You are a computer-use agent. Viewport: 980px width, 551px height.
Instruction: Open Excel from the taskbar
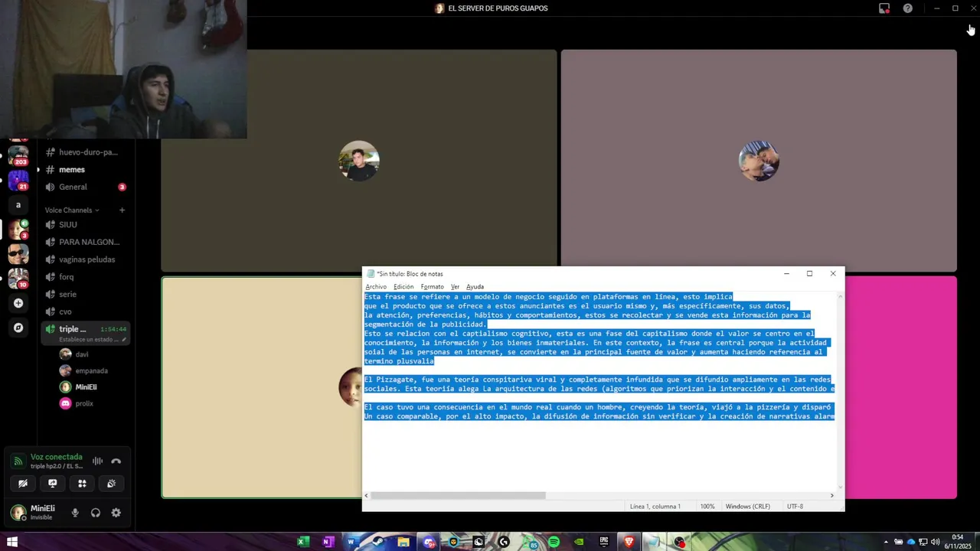click(x=303, y=542)
